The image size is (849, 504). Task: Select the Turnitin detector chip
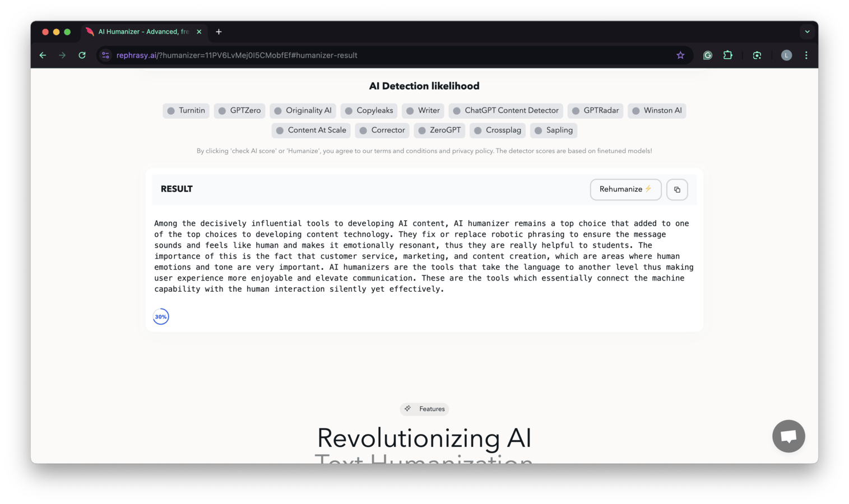(186, 110)
